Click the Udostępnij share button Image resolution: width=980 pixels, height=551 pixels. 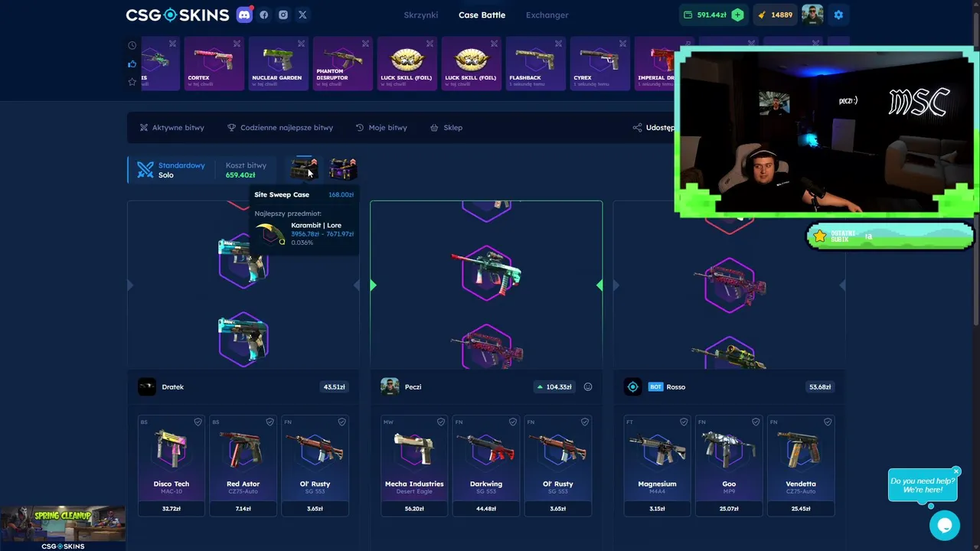coord(654,128)
